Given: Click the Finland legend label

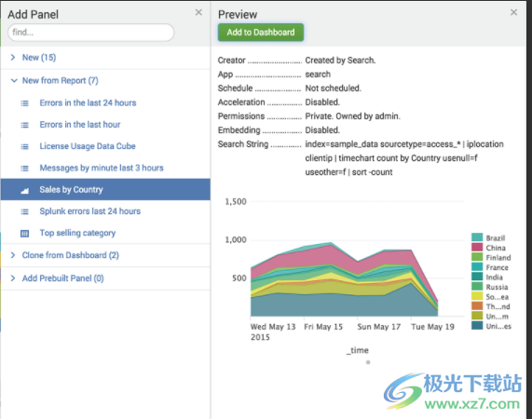Looking at the screenshot, I should [x=498, y=258].
